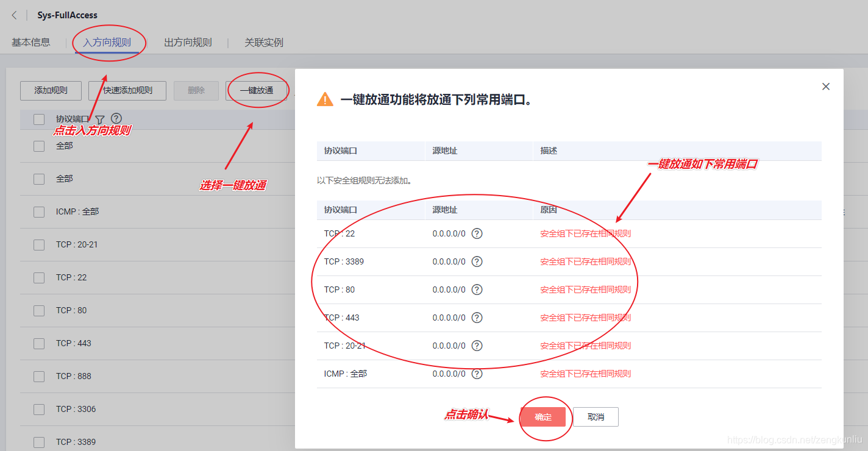Show help icon next to 协议端口 filter
This screenshot has height=451, width=868.
tap(116, 119)
